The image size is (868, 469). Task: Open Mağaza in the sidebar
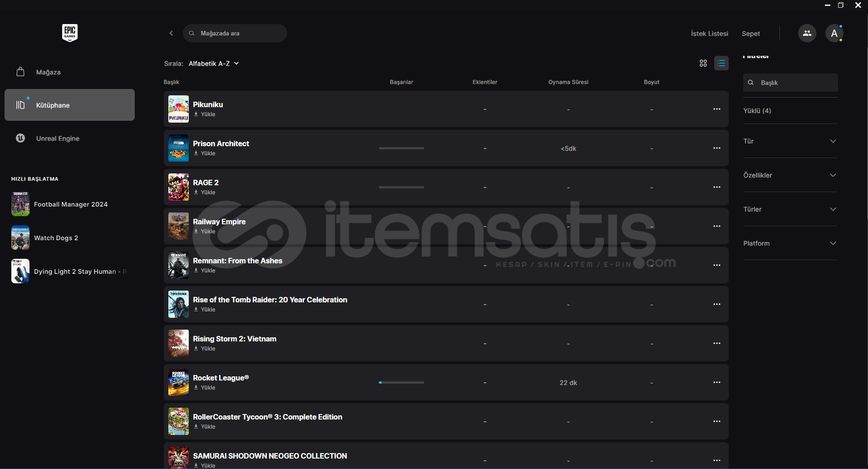point(69,72)
